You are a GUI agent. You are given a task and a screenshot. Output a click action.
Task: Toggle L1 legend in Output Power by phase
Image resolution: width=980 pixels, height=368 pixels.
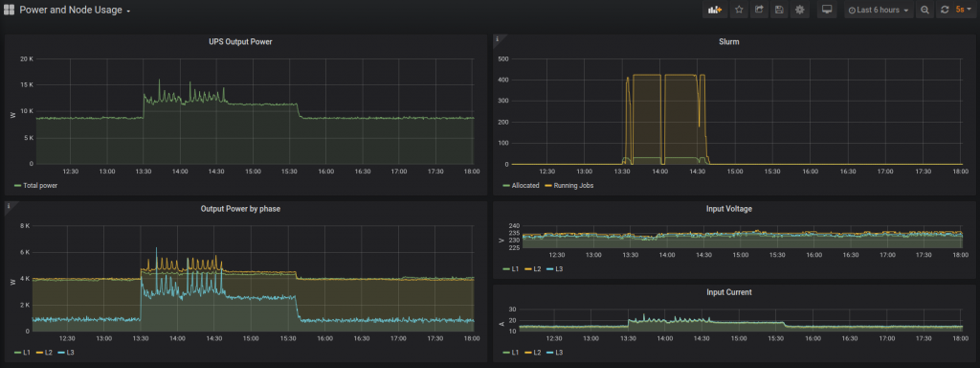(22, 353)
